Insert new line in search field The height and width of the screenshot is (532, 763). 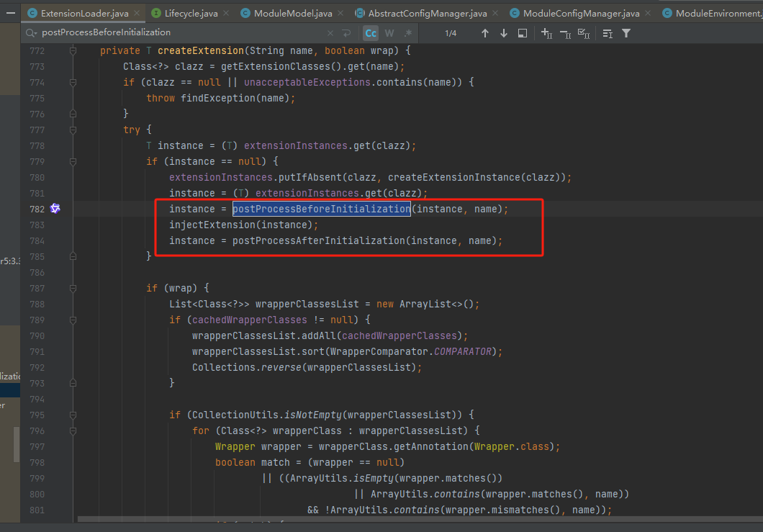coord(346,33)
